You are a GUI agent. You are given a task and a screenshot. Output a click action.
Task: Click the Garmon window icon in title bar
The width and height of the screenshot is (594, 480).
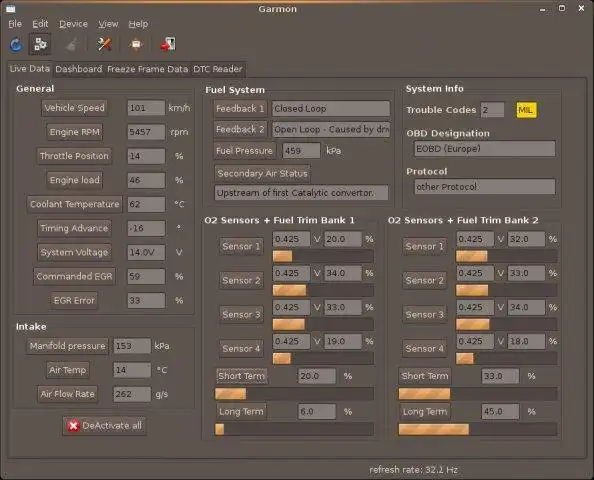pyautogui.click(x=11, y=8)
